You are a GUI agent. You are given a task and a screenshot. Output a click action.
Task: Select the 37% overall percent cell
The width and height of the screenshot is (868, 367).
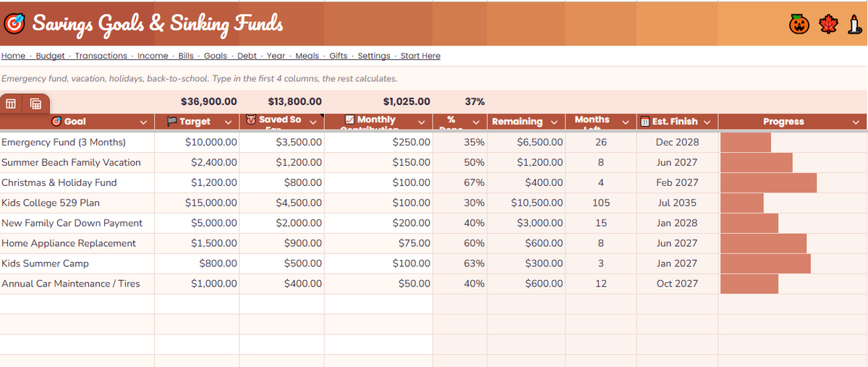click(460, 102)
